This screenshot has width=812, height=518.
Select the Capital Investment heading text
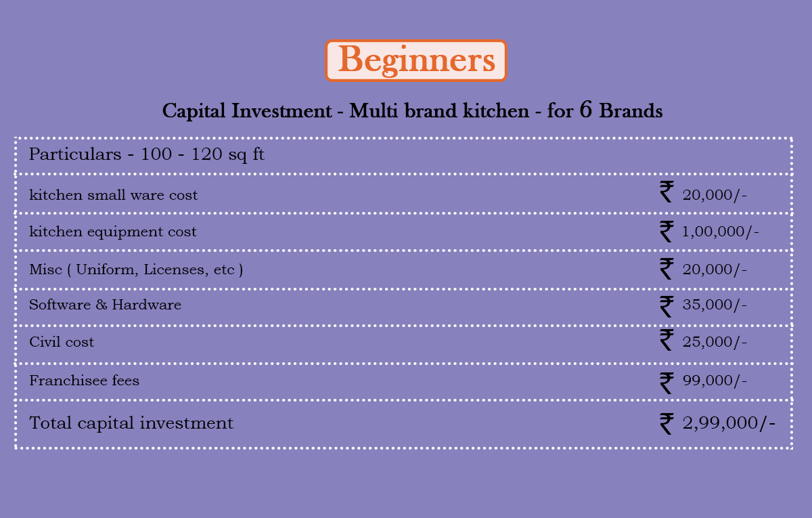[413, 111]
